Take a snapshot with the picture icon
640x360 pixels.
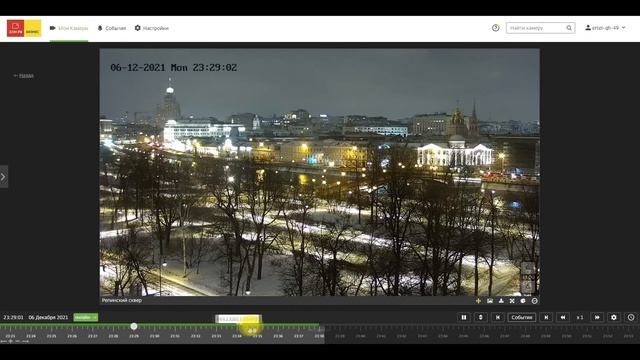pos(490,301)
